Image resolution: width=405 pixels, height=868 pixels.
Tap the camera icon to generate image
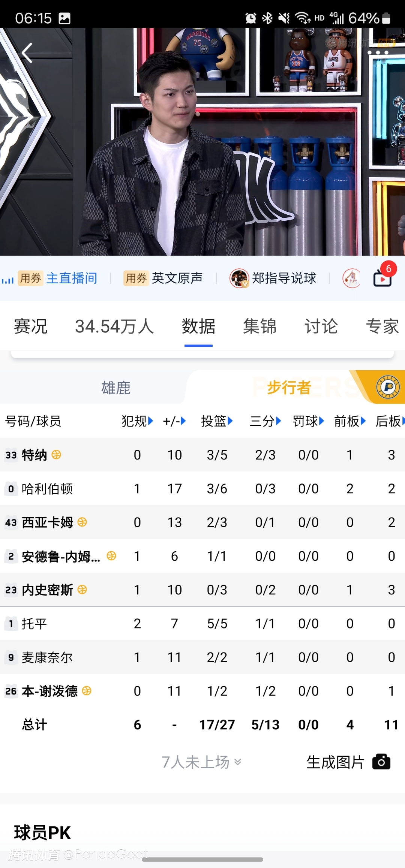(x=381, y=762)
